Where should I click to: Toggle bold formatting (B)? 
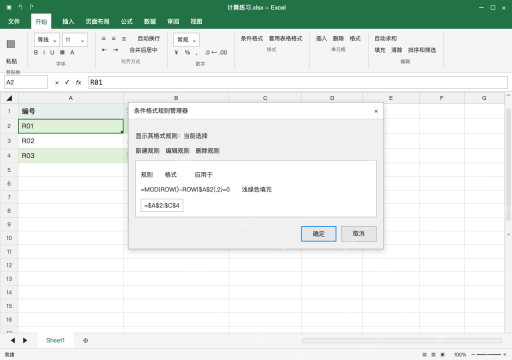pyautogui.click(x=36, y=52)
